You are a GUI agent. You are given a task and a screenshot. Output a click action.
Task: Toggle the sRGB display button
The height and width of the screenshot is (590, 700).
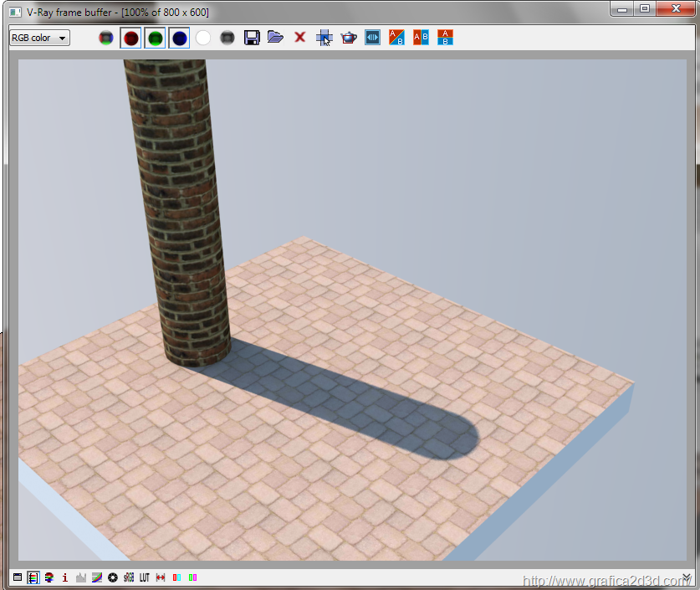[x=129, y=577]
